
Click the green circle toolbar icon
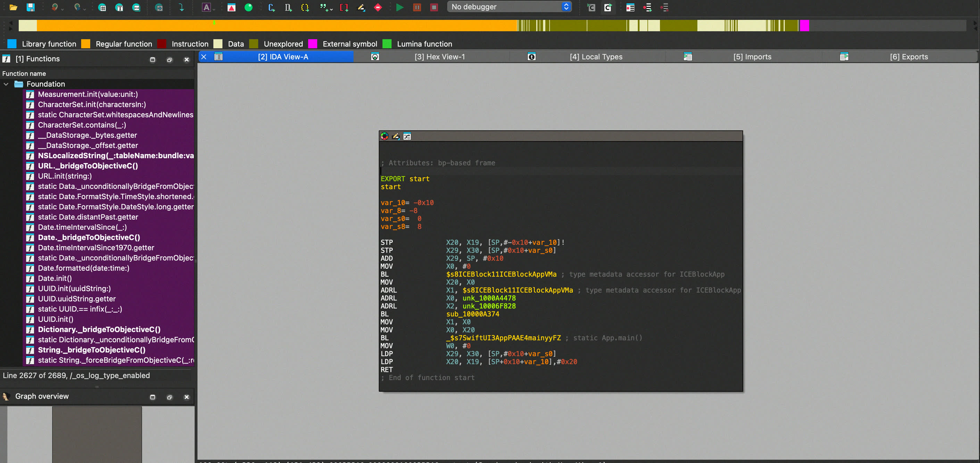click(248, 7)
